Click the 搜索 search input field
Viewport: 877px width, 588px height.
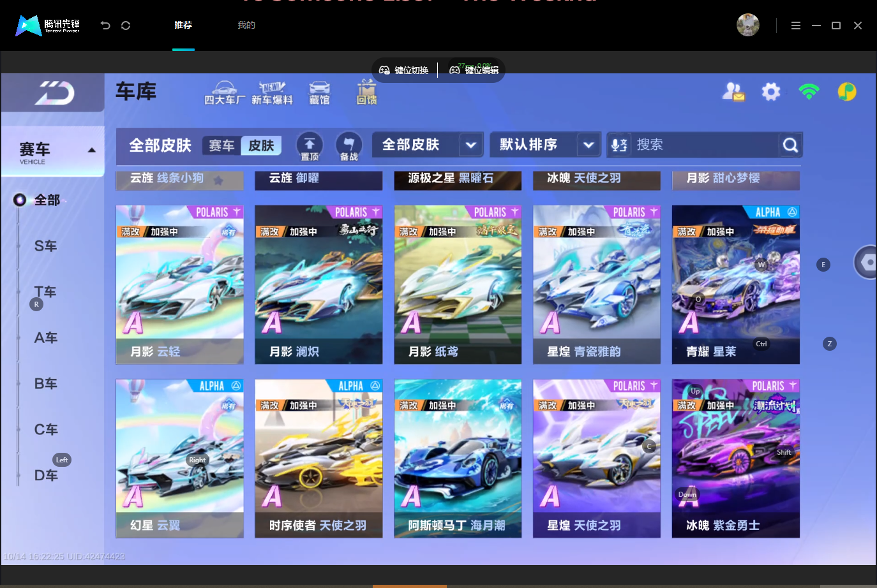point(705,145)
